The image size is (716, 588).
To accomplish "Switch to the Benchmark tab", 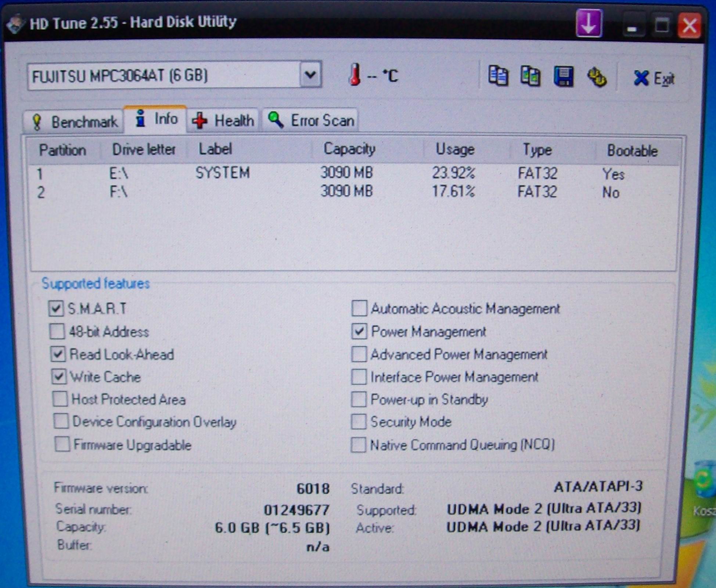I will [74, 121].
